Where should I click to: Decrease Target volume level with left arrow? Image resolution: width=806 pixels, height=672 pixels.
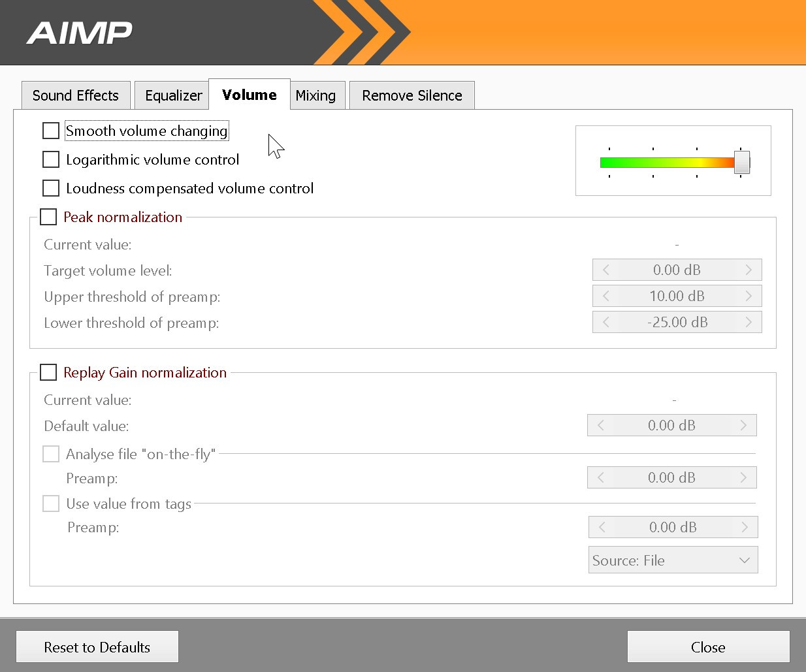tap(606, 270)
